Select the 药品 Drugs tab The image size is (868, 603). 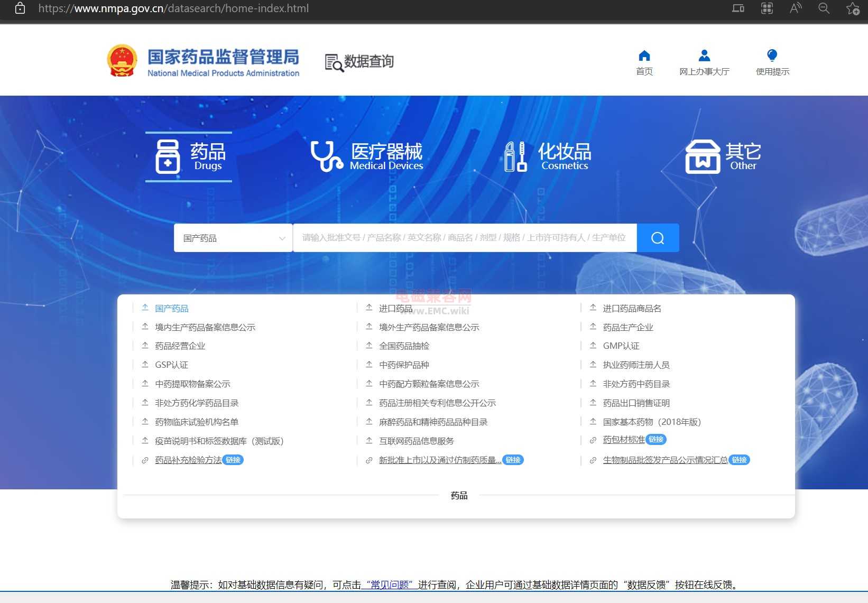click(189, 156)
